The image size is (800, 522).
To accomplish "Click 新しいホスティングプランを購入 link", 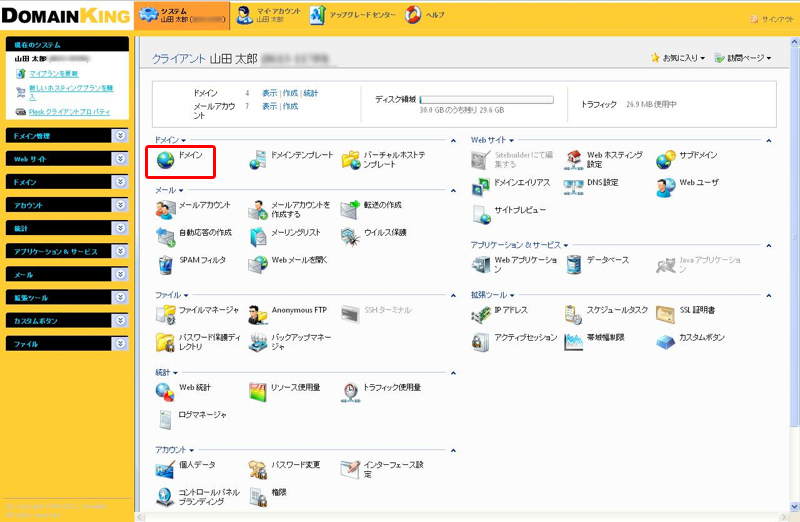I will pos(71,92).
